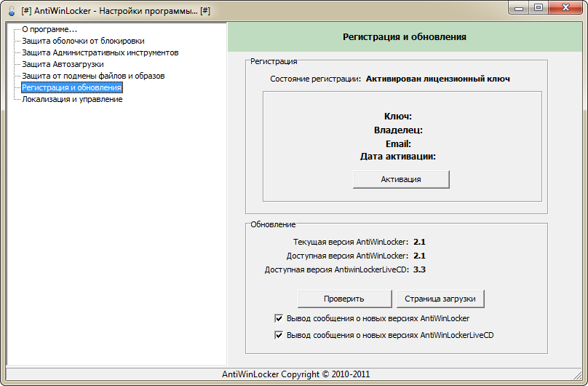This screenshot has width=588, height=386.
Task: Click the 'Активация' button
Action: [401, 179]
